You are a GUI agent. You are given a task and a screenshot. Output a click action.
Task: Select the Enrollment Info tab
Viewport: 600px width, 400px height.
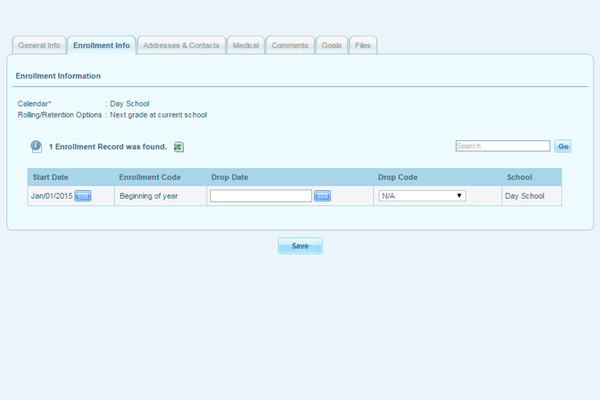[102, 45]
